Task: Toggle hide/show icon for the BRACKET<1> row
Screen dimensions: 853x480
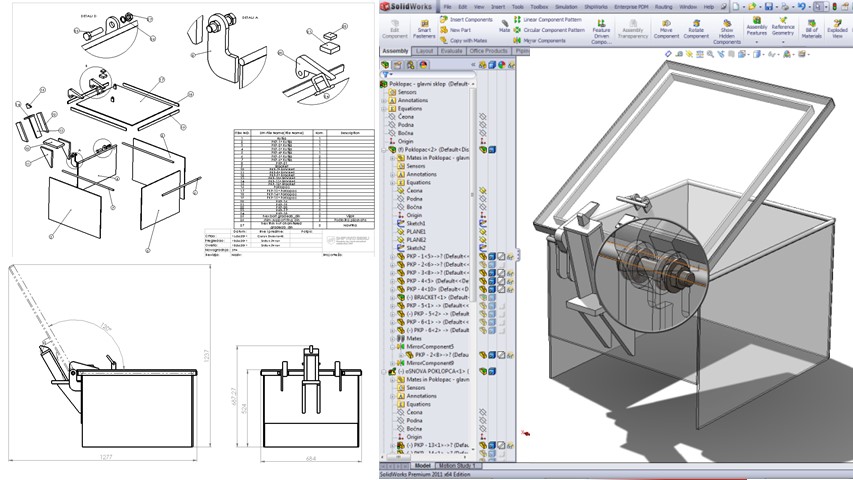Action: (482, 297)
